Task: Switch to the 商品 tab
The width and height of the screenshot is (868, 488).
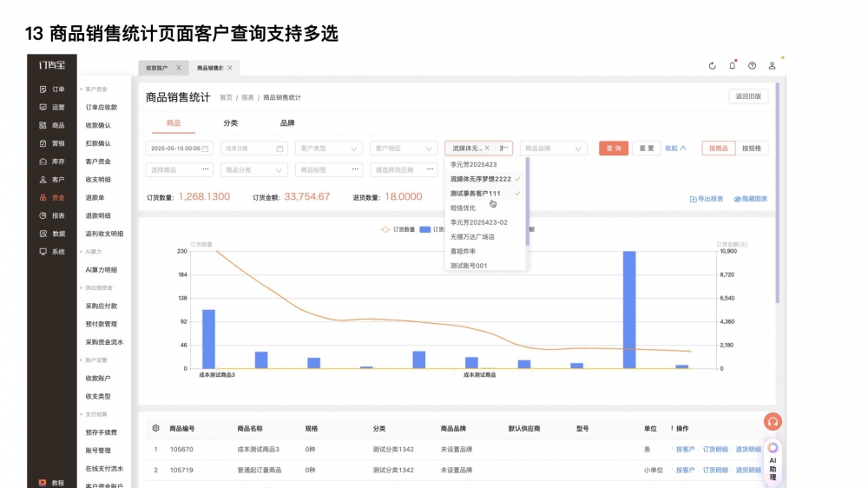Action: point(174,123)
